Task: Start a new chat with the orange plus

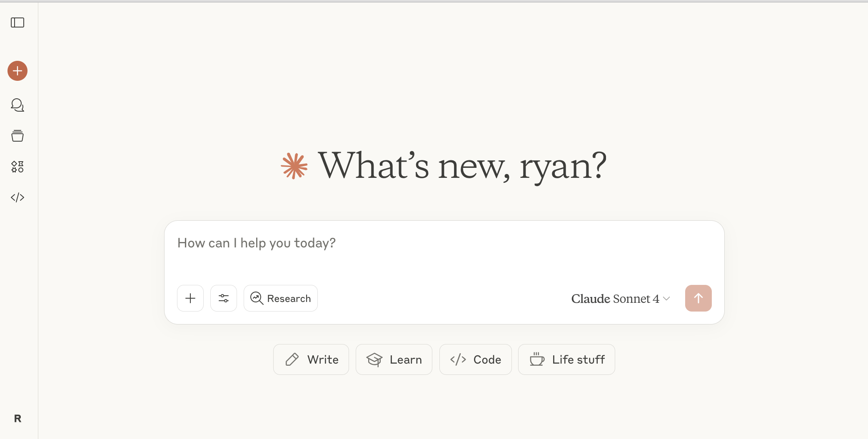Action: 17,71
